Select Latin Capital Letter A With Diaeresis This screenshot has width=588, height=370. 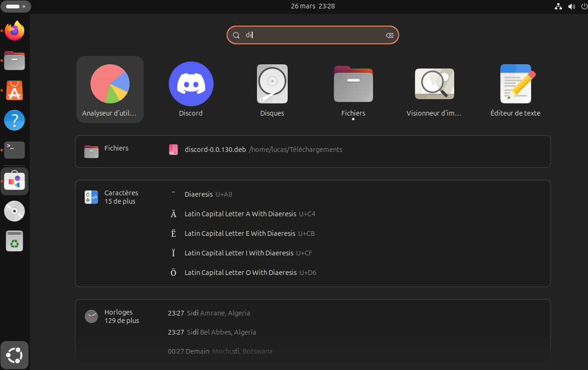[x=240, y=214]
